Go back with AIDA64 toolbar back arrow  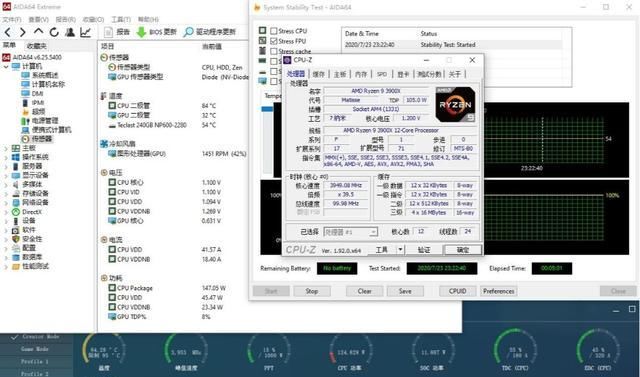[x=8, y=32]
